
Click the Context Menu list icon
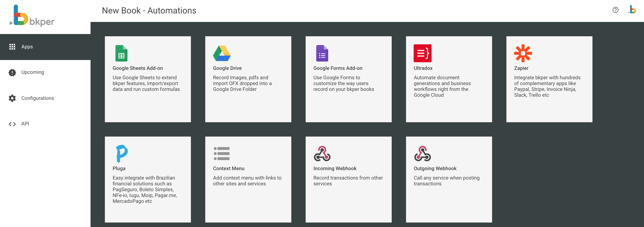(x=221, y=154)
